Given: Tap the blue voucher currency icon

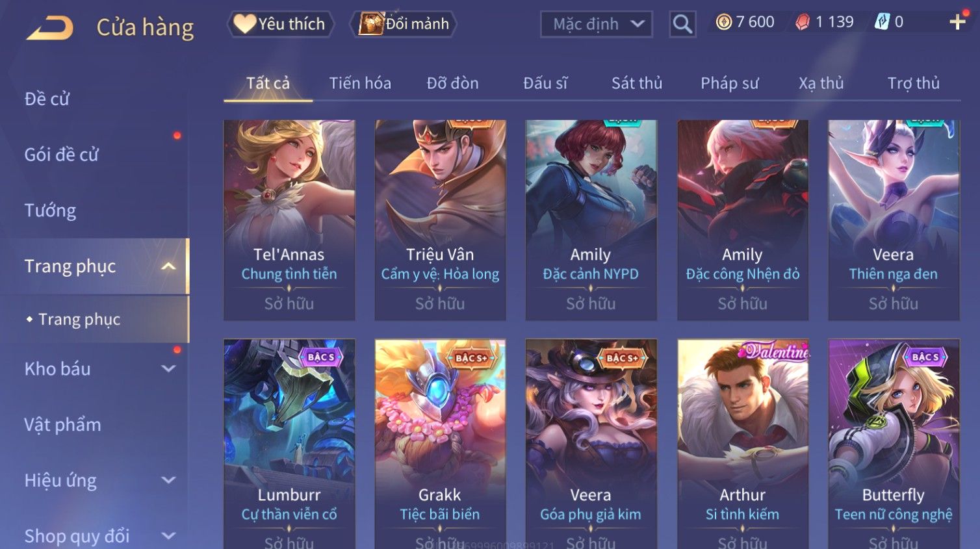Looking at the screenshot, I should [881, 22].
